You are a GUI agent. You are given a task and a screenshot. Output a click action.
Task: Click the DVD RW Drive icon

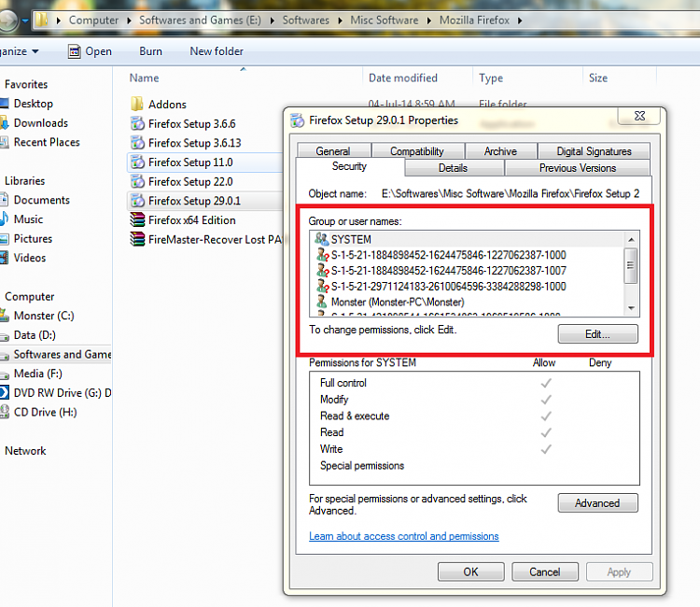4,392
